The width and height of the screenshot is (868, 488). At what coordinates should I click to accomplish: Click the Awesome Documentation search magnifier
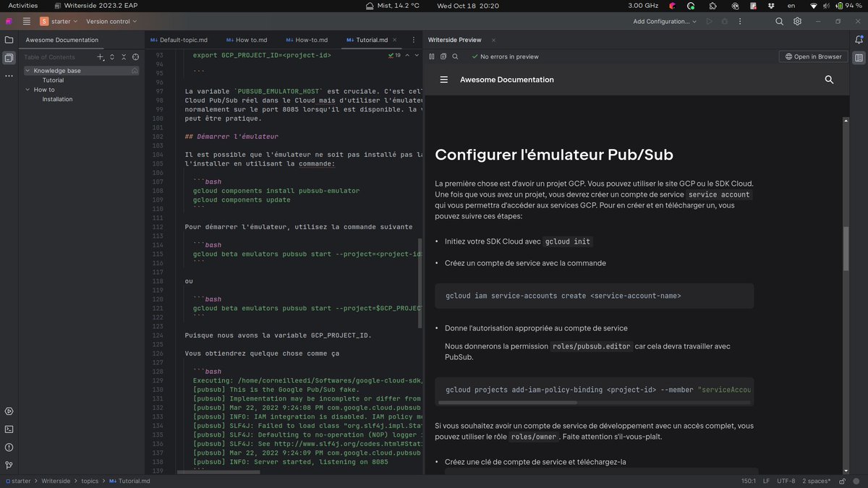click(x=829, y=80)
